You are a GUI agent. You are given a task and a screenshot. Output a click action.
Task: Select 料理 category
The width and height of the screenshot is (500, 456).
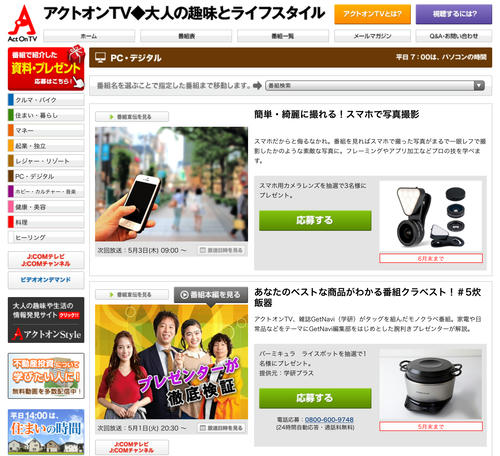point(46,222)
